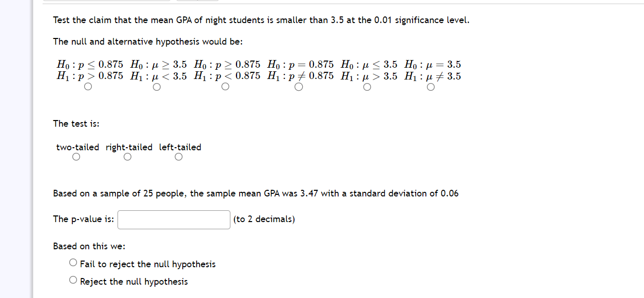Click the 'left-tailed' text label

(180, 147)
